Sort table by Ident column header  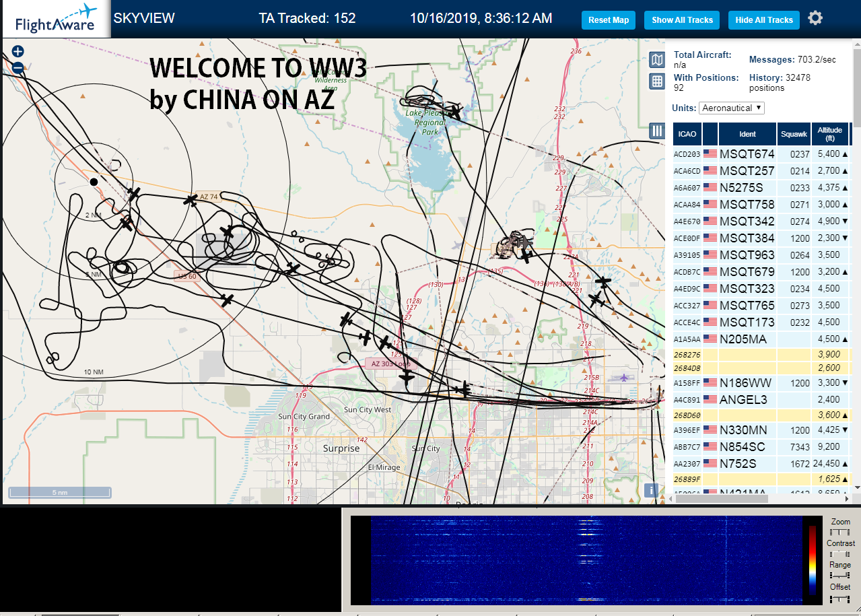747,134
